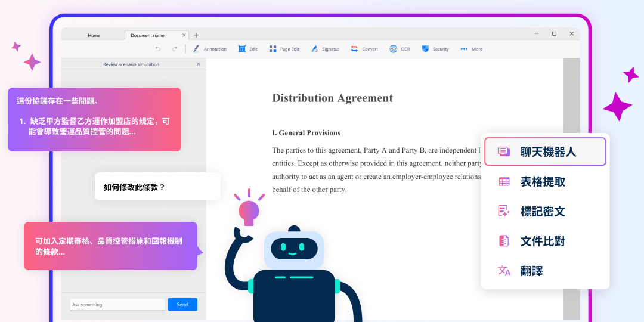The image size is (644, 322).
Task: Close the Document name tab
Action: pyautogui.click(x=184, y=35)
